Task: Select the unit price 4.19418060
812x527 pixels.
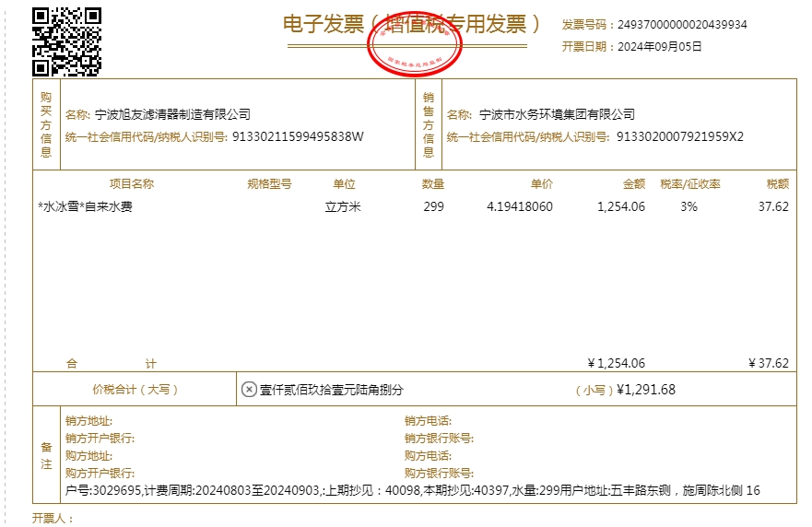Action: pyautogui.click(x=520, y=207)
